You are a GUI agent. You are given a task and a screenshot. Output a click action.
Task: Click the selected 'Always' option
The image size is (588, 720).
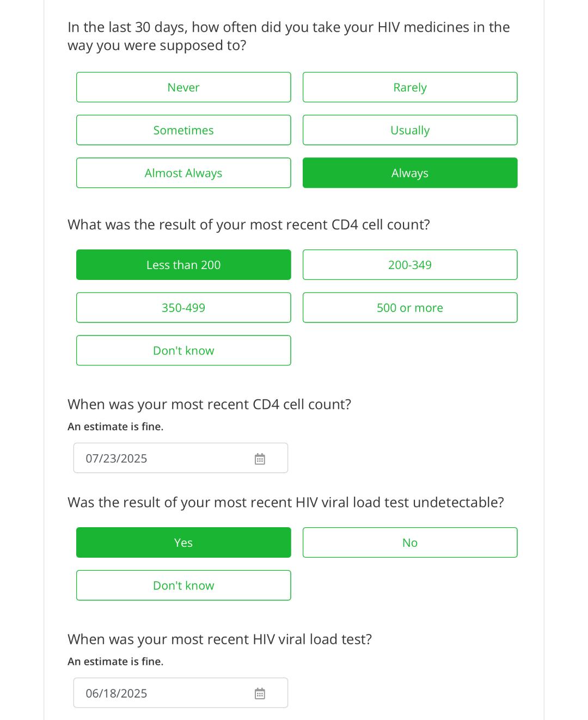point(410,173)
